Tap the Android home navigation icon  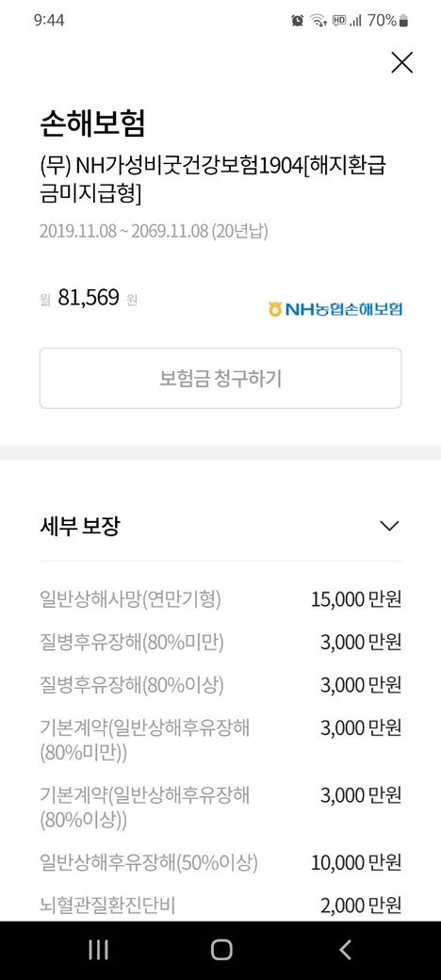point(221,950)
